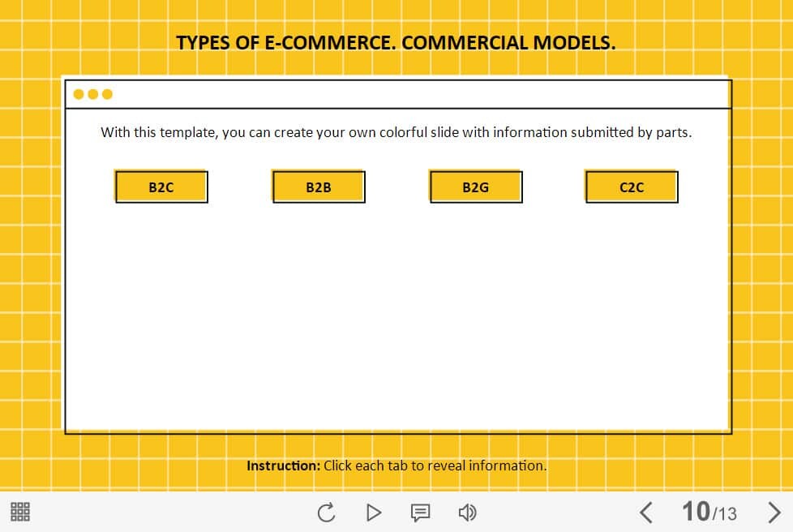This screenshot has height=532, width=793.
Task: Click the Instruction text line
Action: [x=396, y=466]
